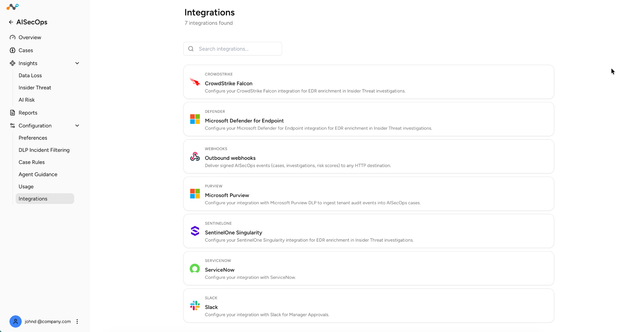
Task: Open Agent Guidance page
Action: pyautogui.click(x=38, y=174)
